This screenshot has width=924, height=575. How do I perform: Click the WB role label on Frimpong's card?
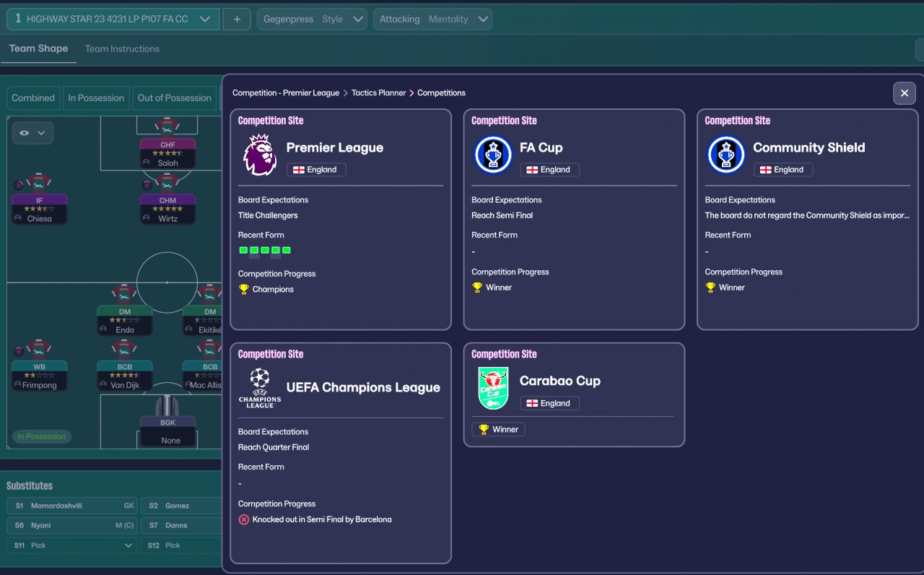click(39, 366)
